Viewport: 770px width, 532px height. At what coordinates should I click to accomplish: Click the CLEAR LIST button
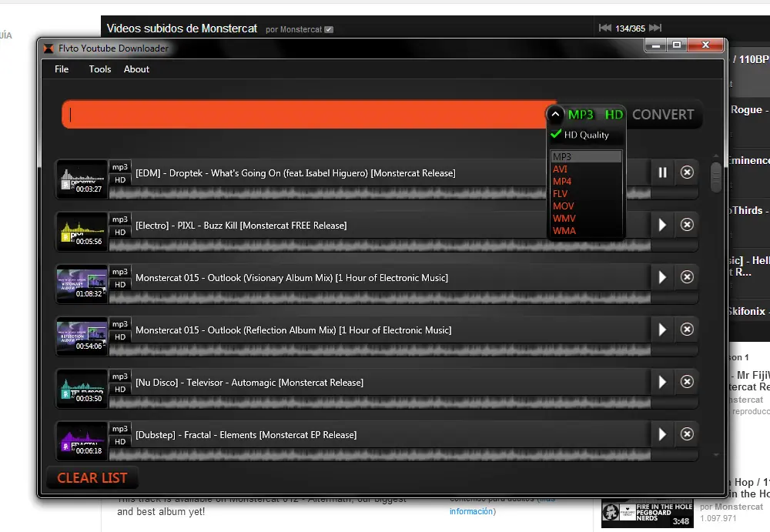(92, 478)
